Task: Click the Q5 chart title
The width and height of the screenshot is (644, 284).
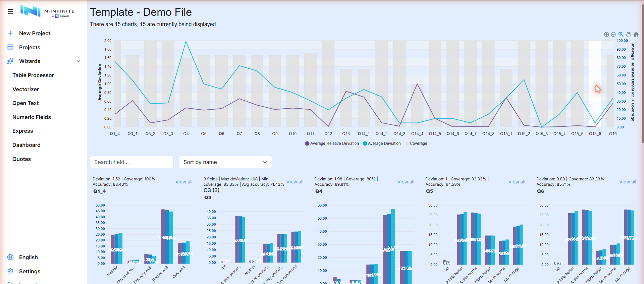Action: (430, 191)
